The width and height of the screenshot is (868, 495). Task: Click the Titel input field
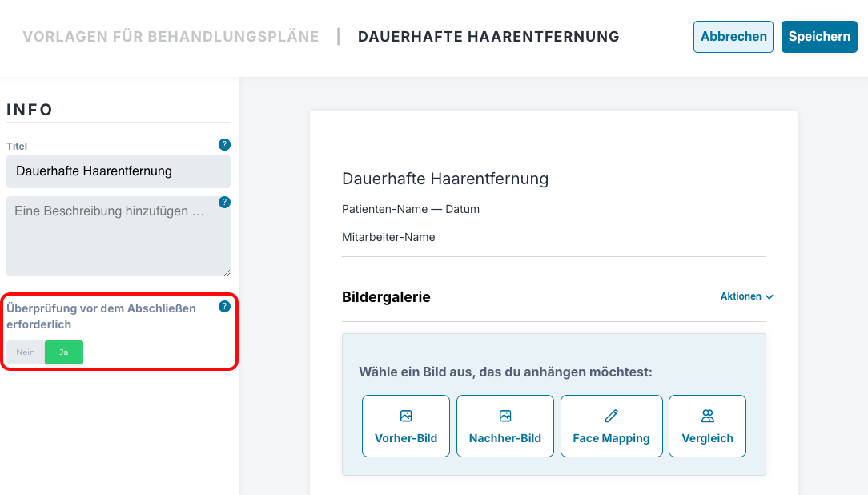click(119, 171)
